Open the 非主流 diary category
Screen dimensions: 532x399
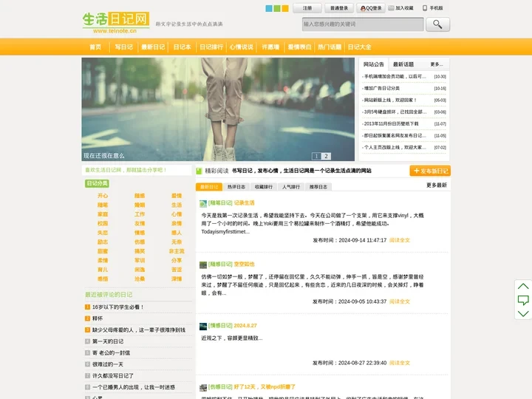click(x=177, y=251)
